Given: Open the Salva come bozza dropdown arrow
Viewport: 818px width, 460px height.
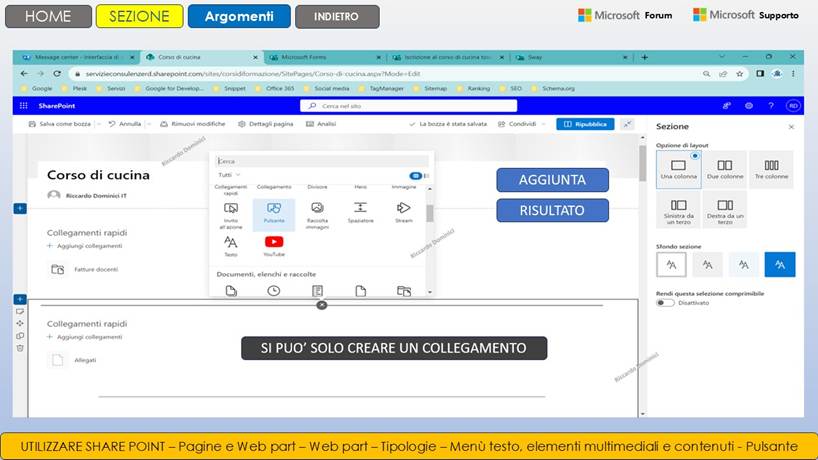Looking at the screenshot, I should [x=99, y=124].
